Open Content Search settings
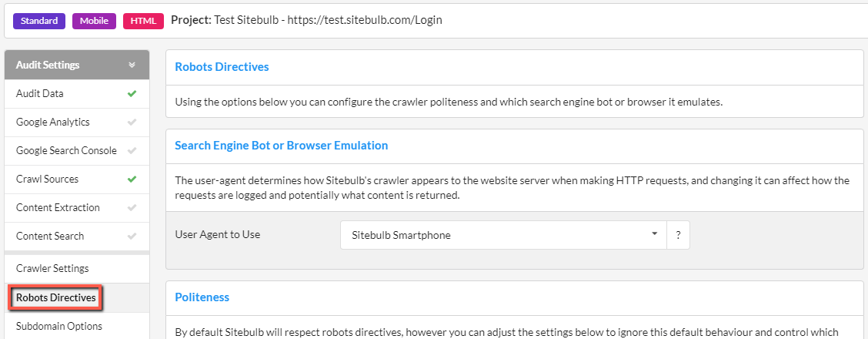 coord(77,236)
